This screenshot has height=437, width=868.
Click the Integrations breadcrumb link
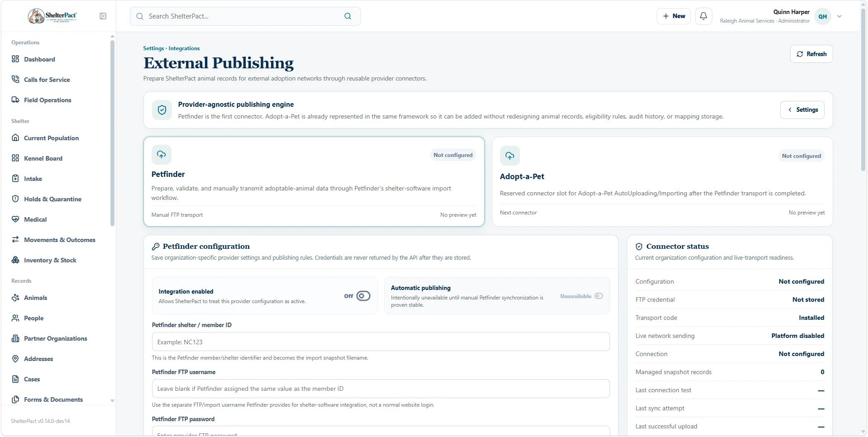click(184, 48)
